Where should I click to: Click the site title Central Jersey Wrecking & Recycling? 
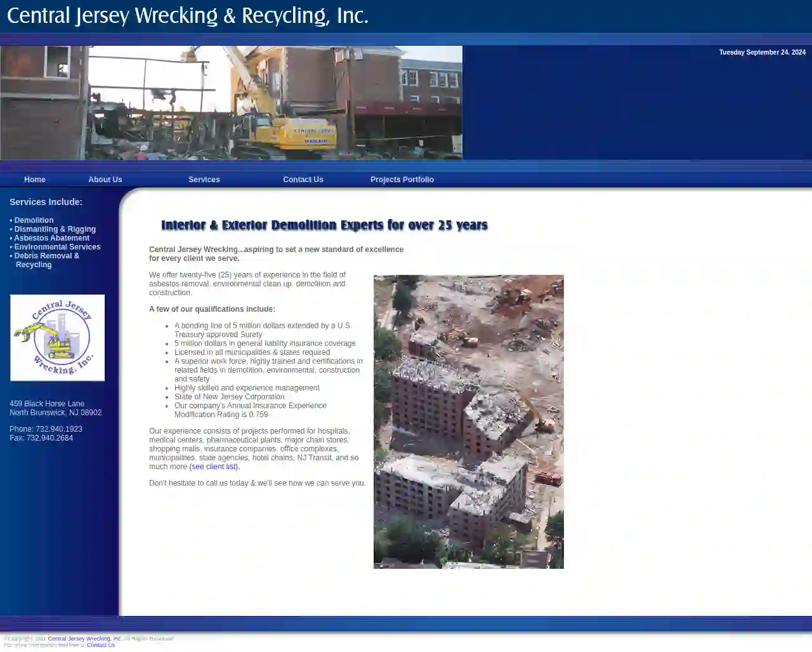coord(188,16)
